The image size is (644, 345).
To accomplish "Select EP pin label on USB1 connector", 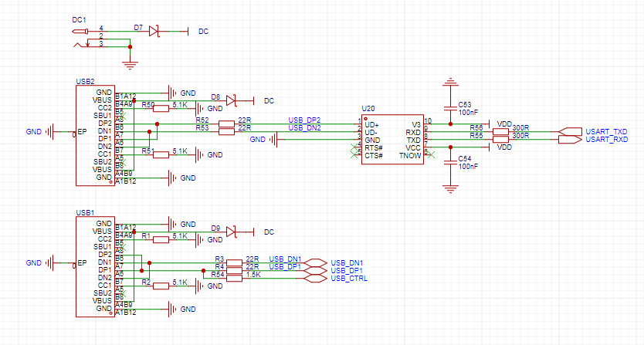I will point(82,263).
